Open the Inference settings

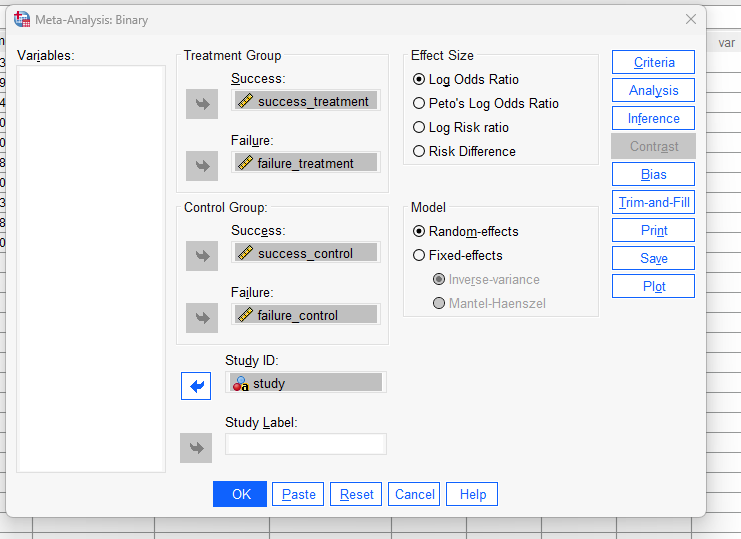(654, 119)
